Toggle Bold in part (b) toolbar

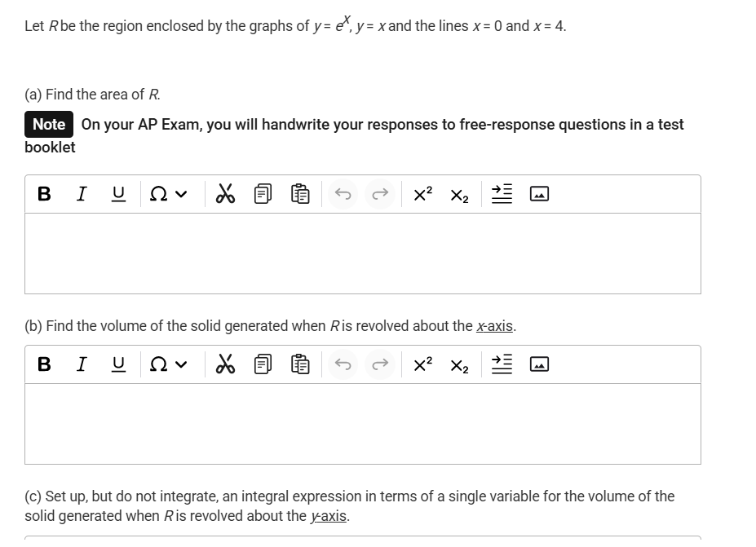(x=44, y=364)
